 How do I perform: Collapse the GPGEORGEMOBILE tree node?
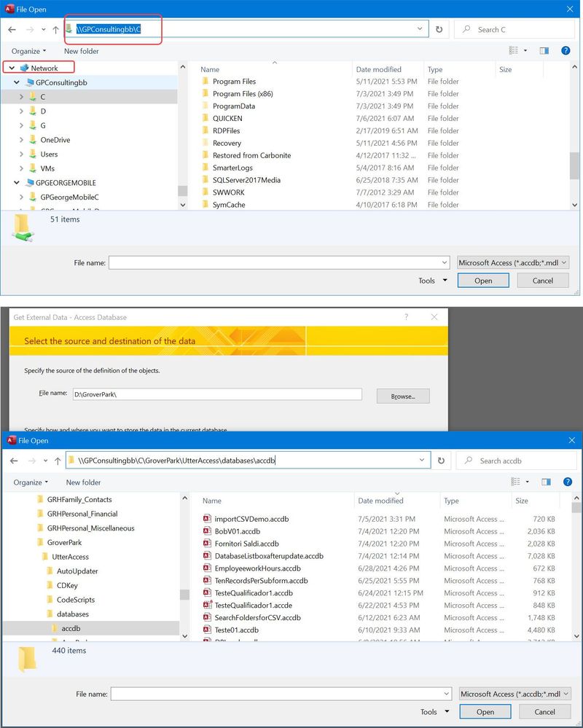17,182
